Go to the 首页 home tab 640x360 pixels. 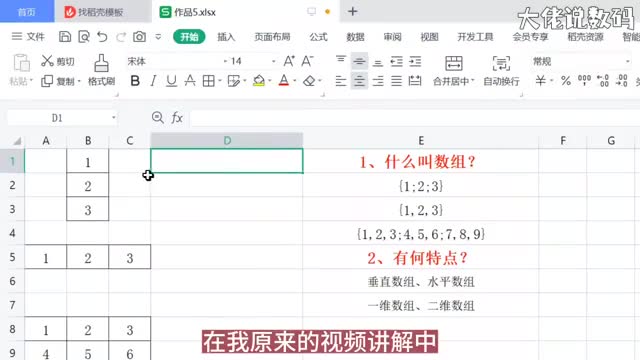tap(27, 12)
